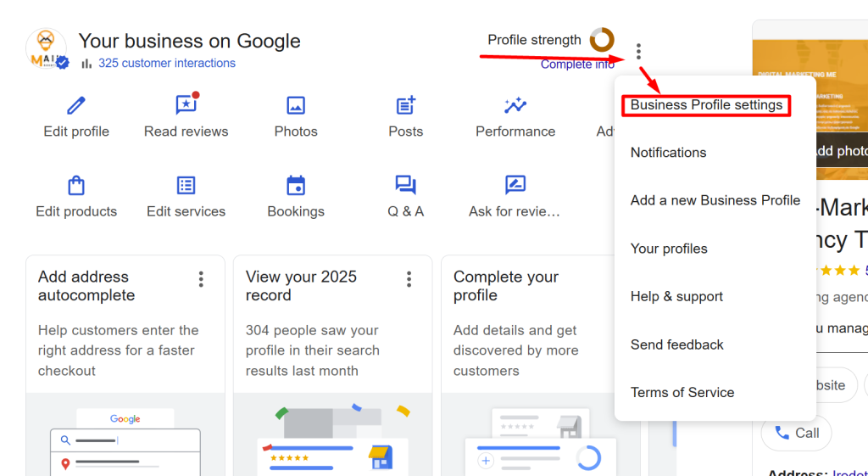This screenshot has height=476, width=868.
Task: Click the Call button
Action: (796, 433)
